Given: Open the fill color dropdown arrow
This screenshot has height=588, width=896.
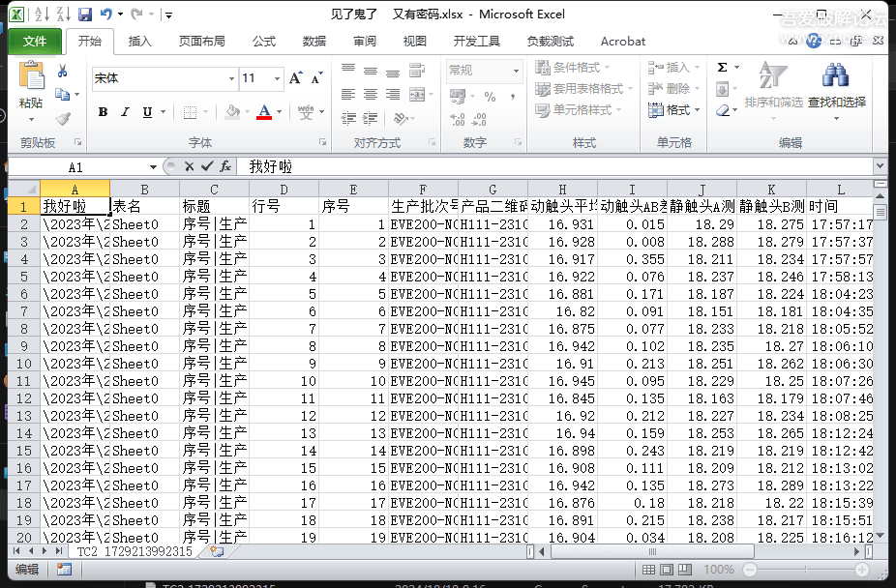Looking at the screenshot, I should click(247, 112).
